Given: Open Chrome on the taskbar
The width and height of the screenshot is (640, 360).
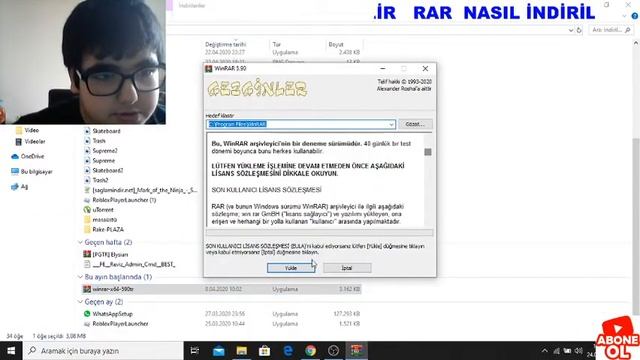Looking at the screenshot, I should tap(311, 351).
